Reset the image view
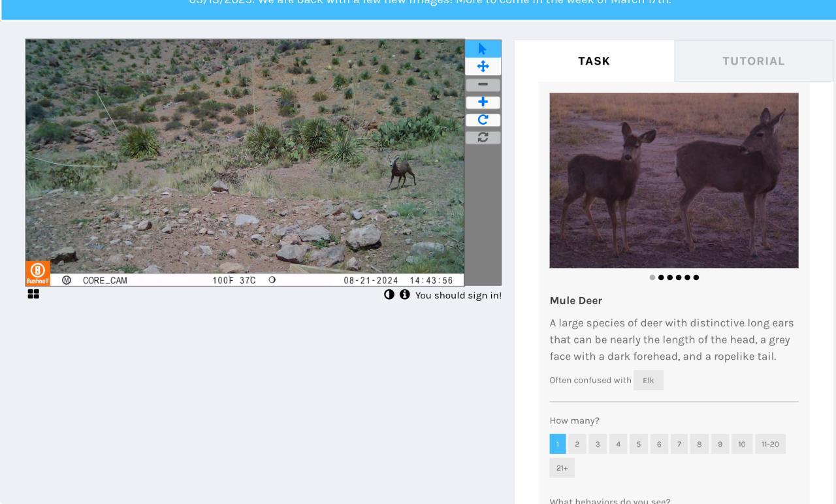This screenshot has width=836, height=504. pyautogui.click(x=483, y=138)
